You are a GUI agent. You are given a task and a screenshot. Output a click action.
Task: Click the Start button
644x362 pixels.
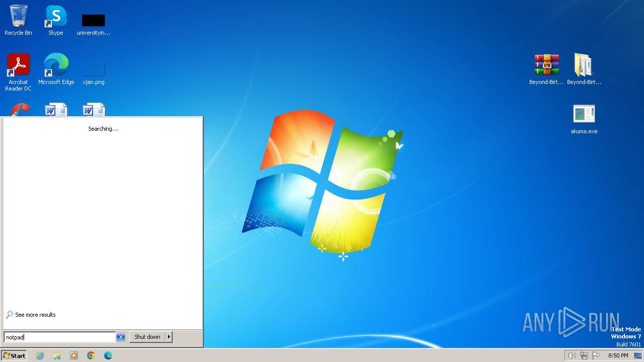[14, 355]
